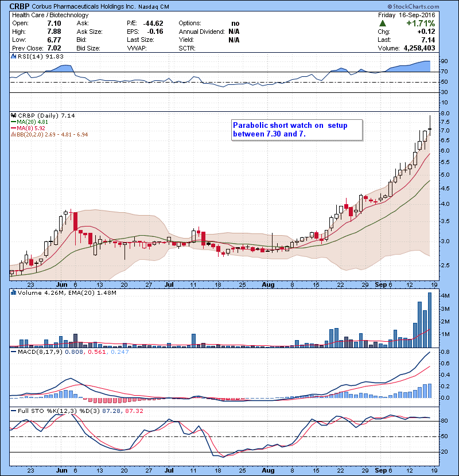Image resolution: width=459 pixels, height=476 pixels.
Task: Click the 'SCTR:' label
Action: (187, 48)
